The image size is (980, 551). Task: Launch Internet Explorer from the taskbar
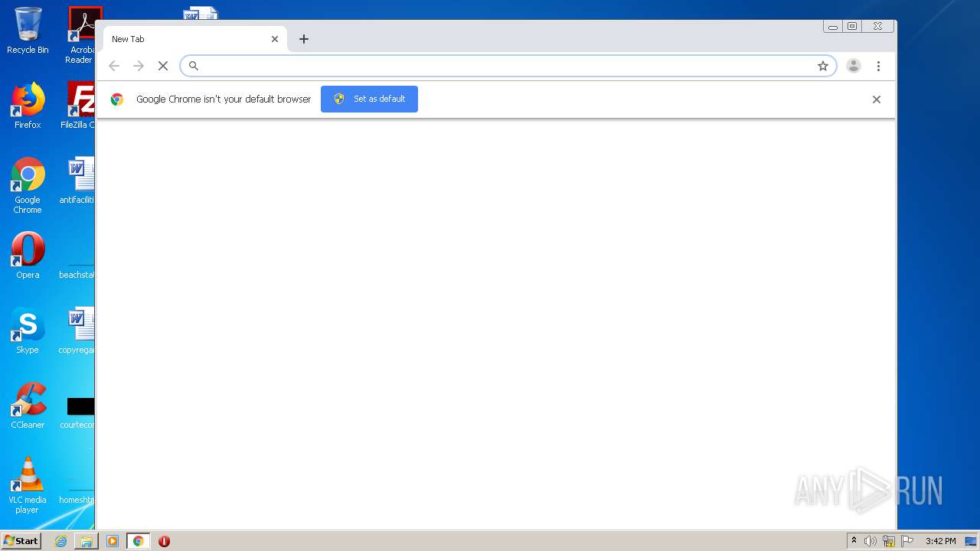pos(60,541)
